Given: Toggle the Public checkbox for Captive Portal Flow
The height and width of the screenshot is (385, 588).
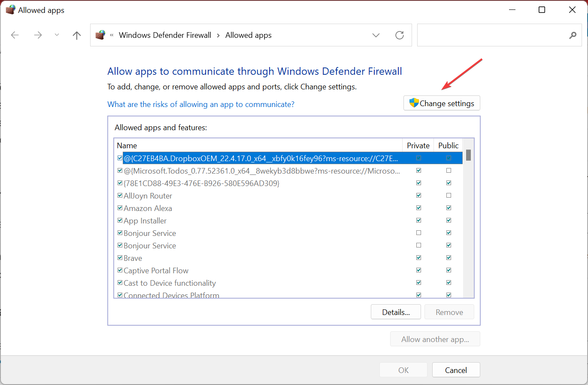Looking at the screenshot, I should pyautogui.click(x=449, y=270).
